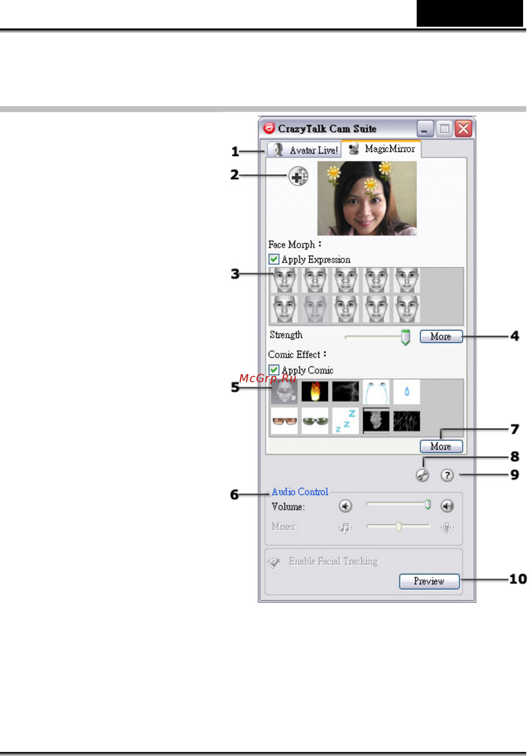Switch to the Avatar Live! tab
This screenshot has width=532, height=756.
(x=304, y=150)
